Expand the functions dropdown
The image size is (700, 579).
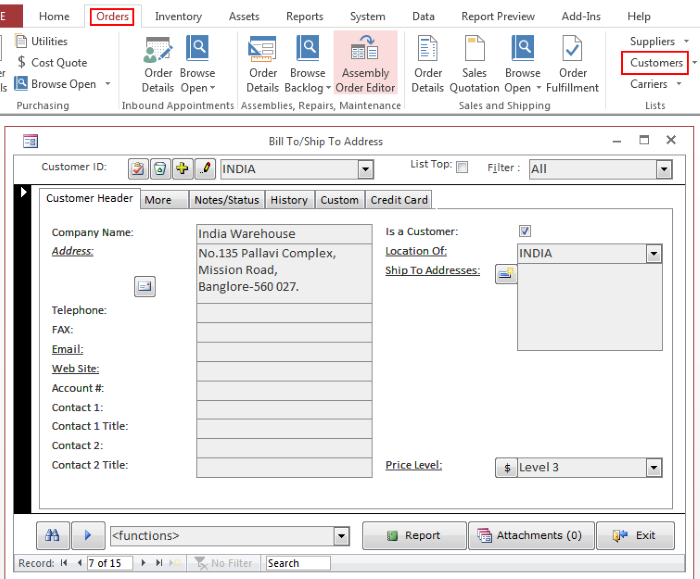pyautogui.click(x=342, y=536)
